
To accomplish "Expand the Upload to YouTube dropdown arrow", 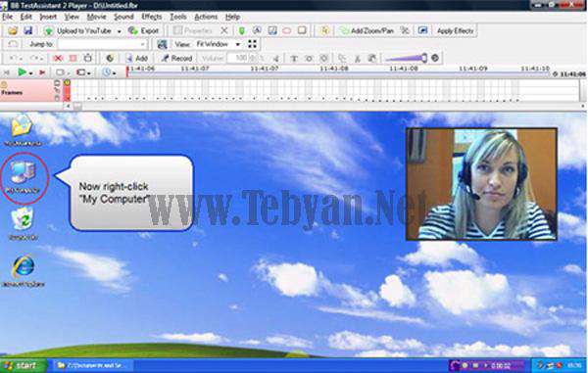I will point(119,31).
